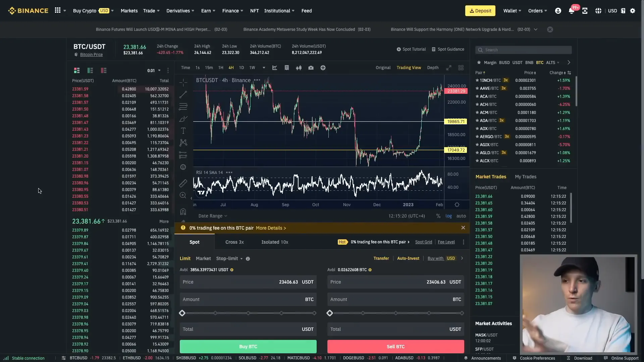
Task: Open the Fee Level link
Action: [446, 242]
